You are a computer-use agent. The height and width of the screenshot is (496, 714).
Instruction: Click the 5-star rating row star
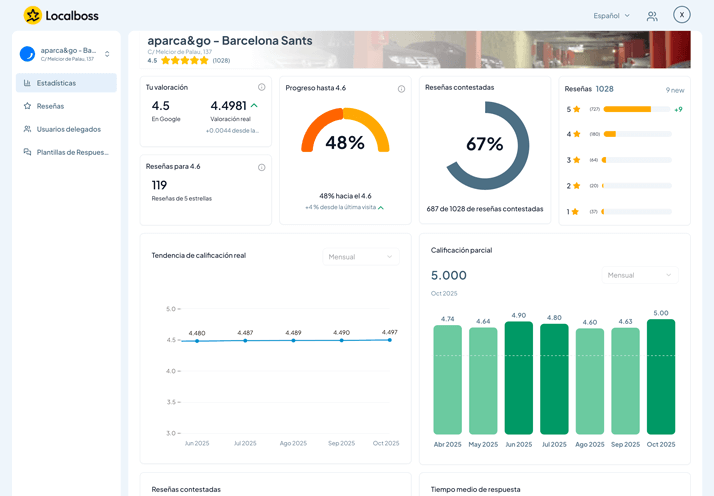point(577,109)
